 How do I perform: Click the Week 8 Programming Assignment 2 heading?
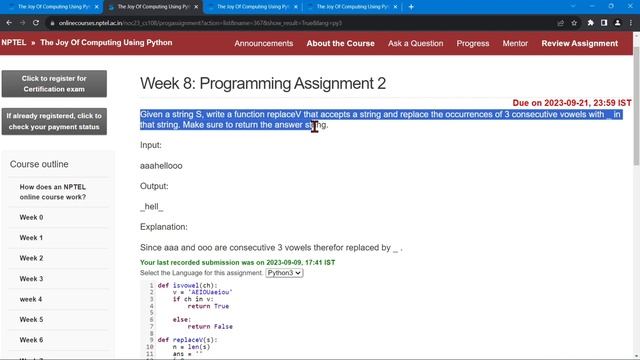[x=263, y=83]
